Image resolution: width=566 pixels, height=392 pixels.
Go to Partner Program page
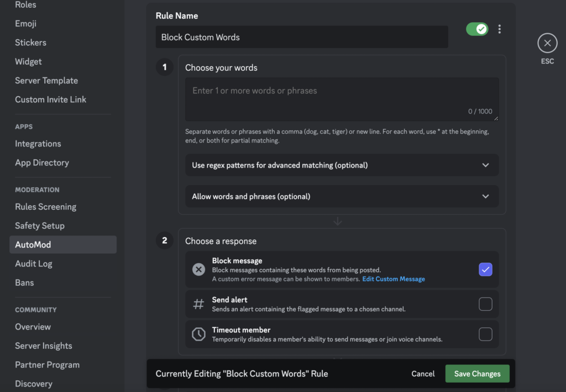(48, 365)
